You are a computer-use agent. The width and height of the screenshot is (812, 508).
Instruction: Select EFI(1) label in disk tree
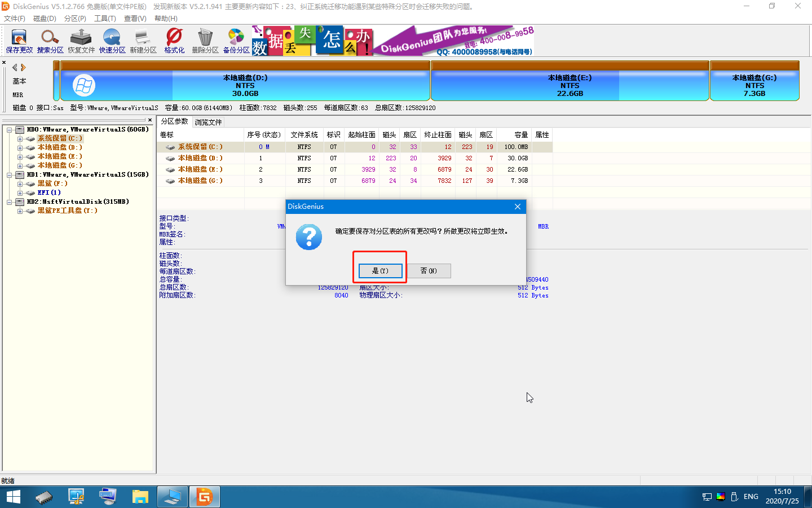49,193
